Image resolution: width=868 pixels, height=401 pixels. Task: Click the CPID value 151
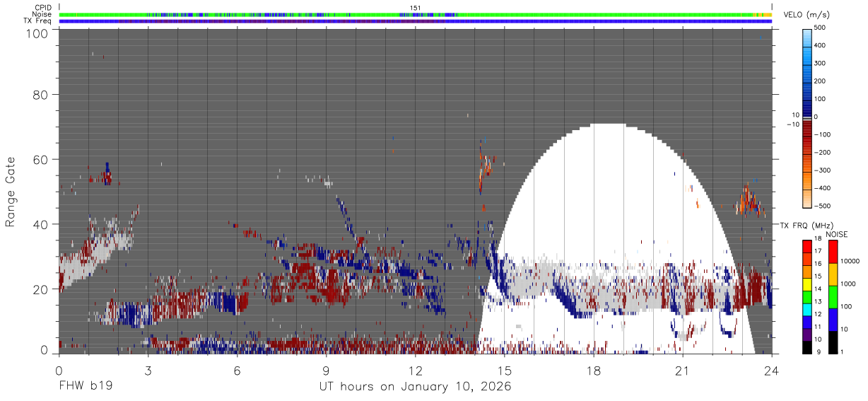point(416,8)
